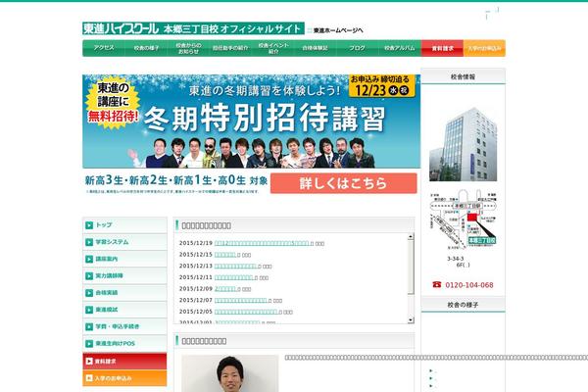Open the 合格体験記 navigation tab
Screen dimensions: 588x392
pyautogui.click(x=315, y=48)
